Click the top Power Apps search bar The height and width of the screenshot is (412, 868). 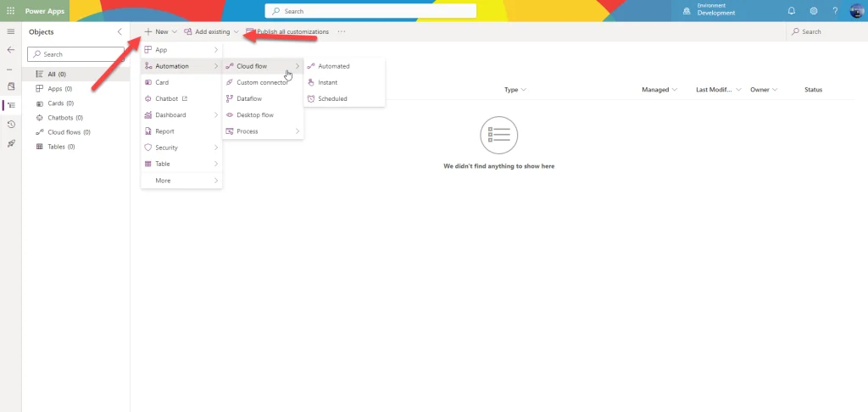click(x=370, y=11)
